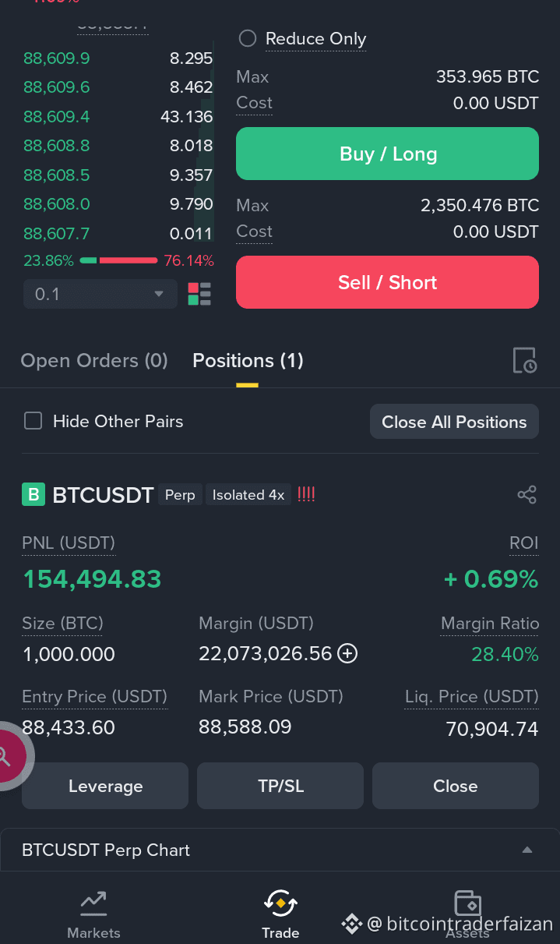Tap the buy/sell ratio bar
Screen dimensions: 560x944
click(118, 260)
